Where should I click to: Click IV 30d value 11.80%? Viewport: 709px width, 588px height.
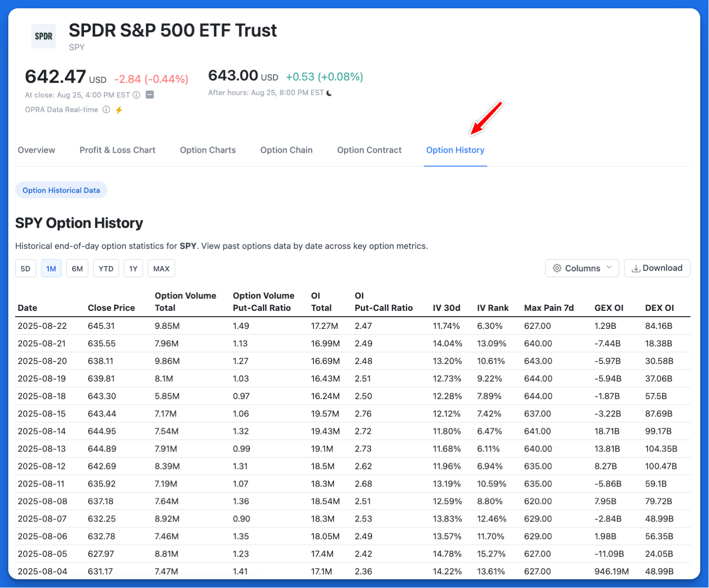[x=447, y=431]
